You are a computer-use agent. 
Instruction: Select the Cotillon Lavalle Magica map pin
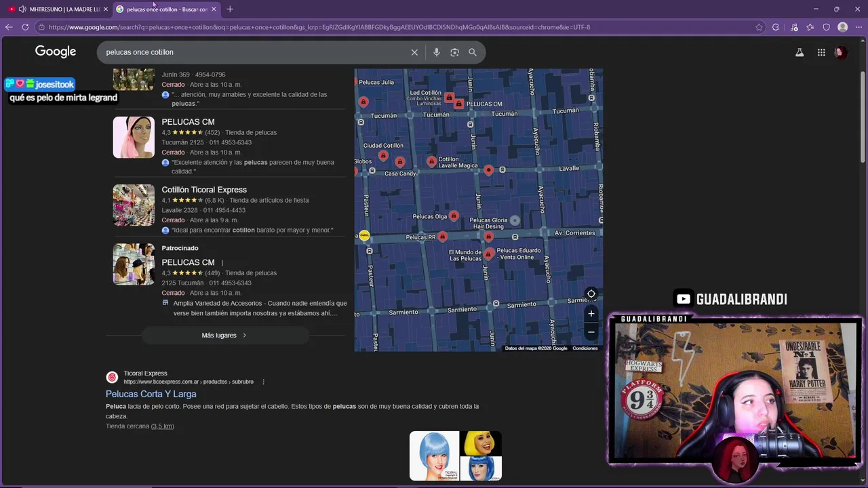point(431,161)
